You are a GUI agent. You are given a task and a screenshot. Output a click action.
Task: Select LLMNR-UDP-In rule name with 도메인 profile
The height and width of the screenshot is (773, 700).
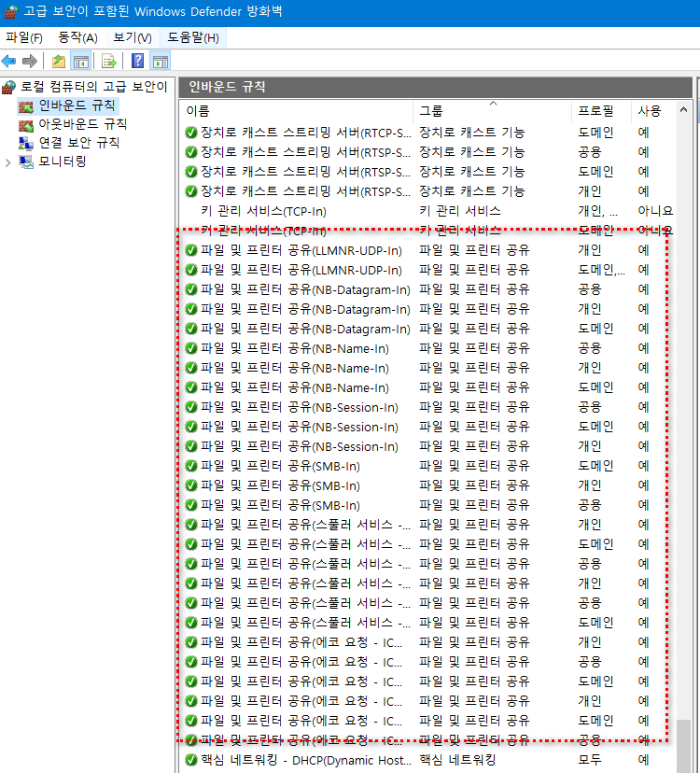pyautogui.click(x=301, y=270)
